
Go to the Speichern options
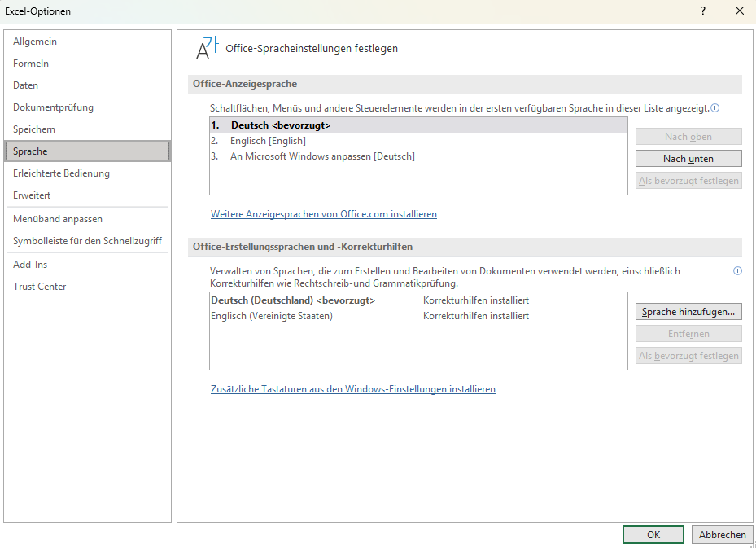pyautogui.click(x=34, y=129)
